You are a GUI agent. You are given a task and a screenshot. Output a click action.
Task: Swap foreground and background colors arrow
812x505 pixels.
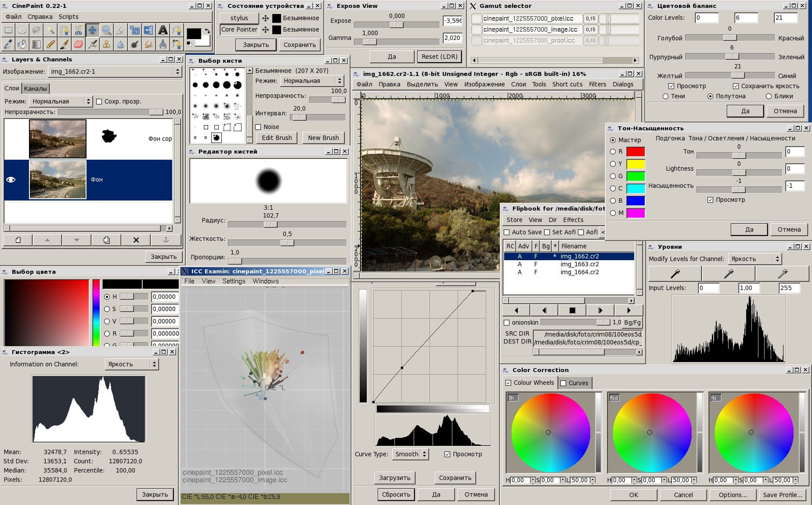pyautogui.click(x=207, y=31)
